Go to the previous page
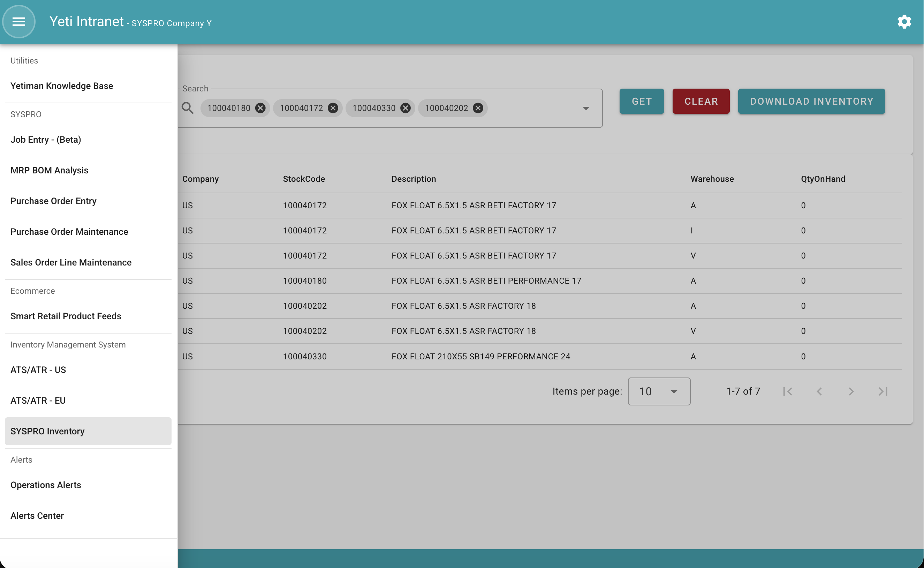Screen dimensions: 924x568 pos(819,391)
